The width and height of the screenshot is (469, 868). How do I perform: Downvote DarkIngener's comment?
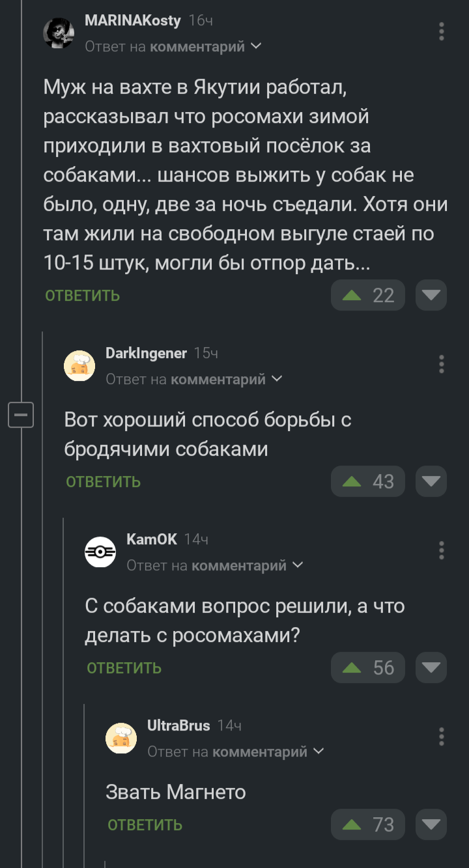431,482
